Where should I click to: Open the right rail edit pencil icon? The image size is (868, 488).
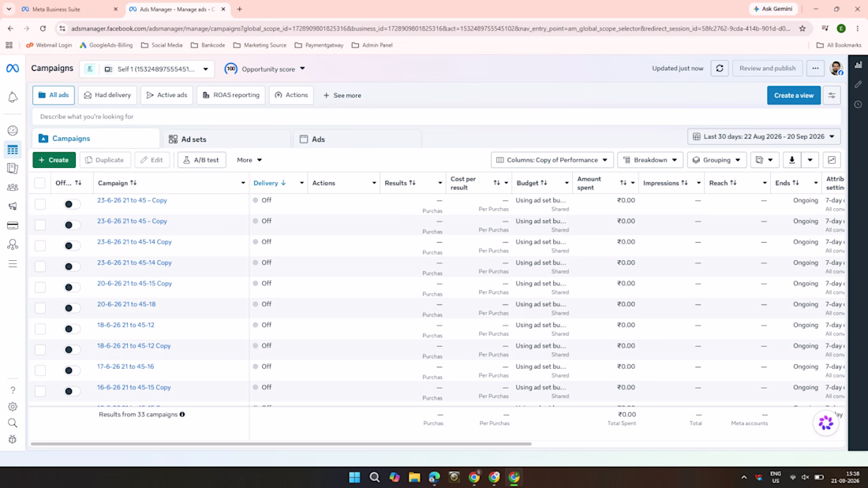(x=858, y=84)
